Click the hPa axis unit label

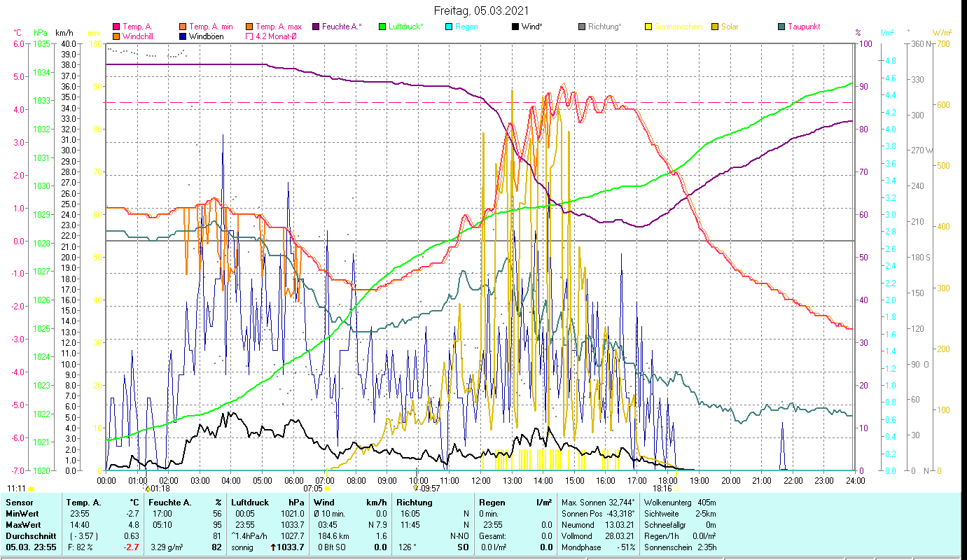(41, 33)
